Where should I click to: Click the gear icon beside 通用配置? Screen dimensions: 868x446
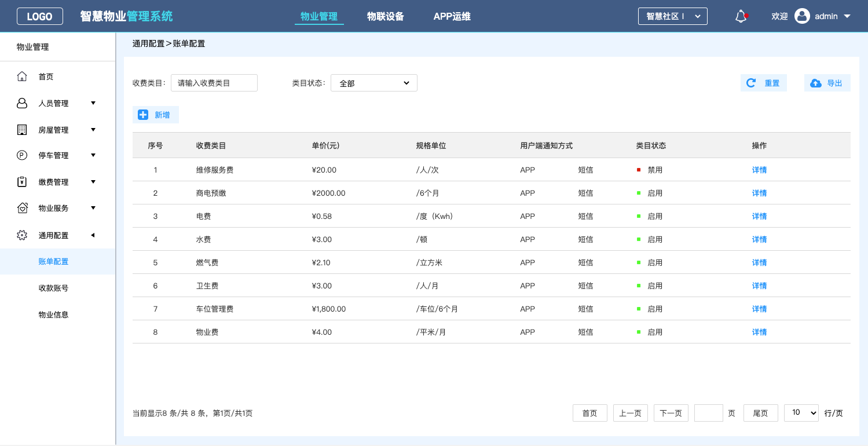22,235
